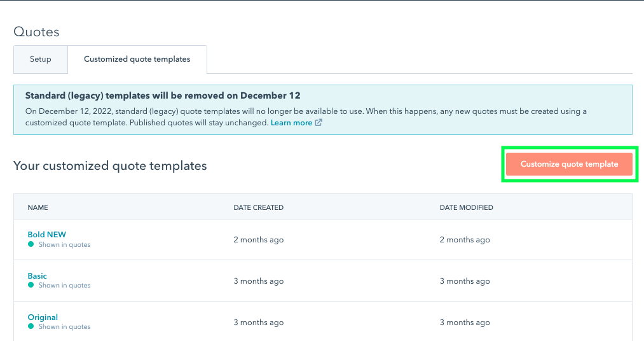
Task: Click the DATE CREATED column header
Action: [258, 207]
